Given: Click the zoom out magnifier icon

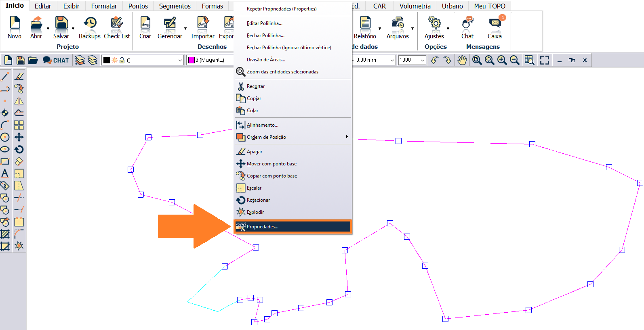Looking at the screenshot, I should pos(514,60).
